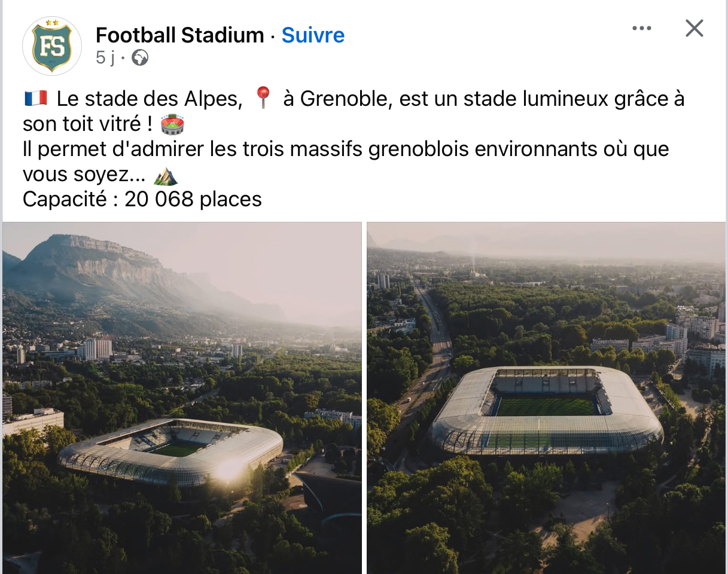
Task: Click the green pitch in the right photo
Action: pyautogui.click(x=546, y=407)
